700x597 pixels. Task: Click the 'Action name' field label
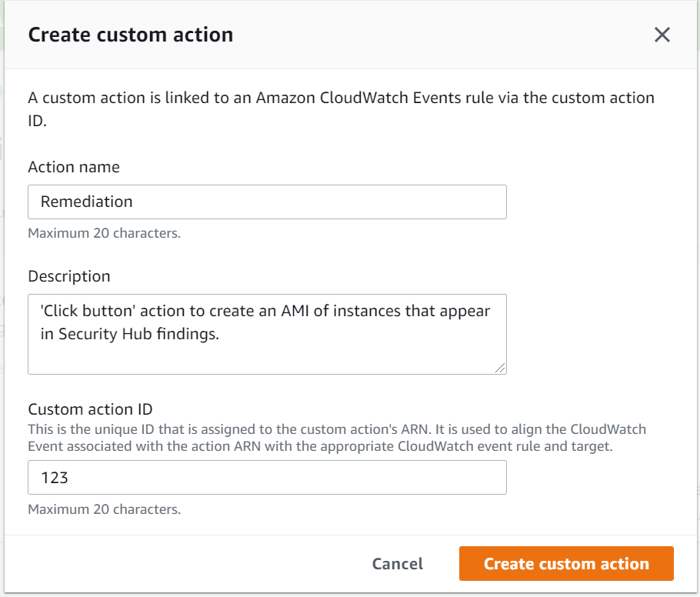74,167
